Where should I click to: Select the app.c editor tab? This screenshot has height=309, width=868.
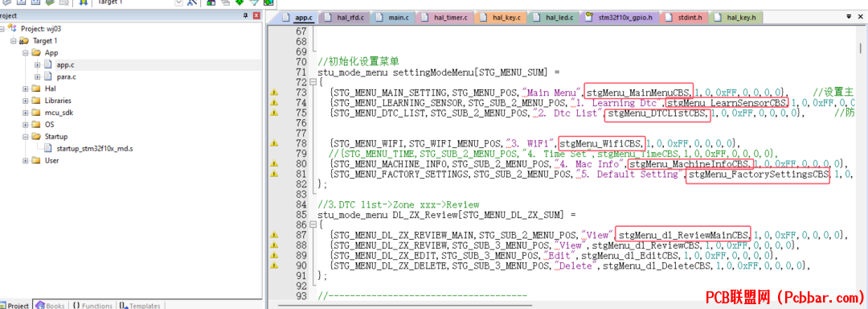296,18
